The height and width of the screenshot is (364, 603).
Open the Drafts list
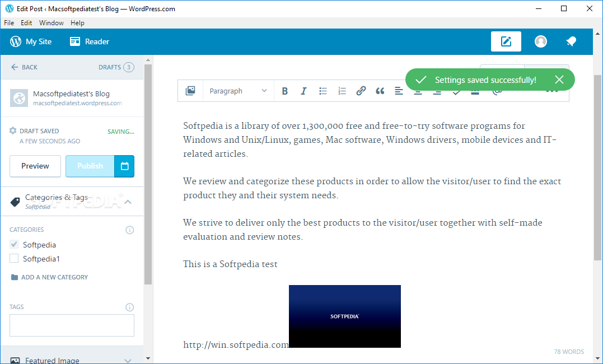click(116, 67)
